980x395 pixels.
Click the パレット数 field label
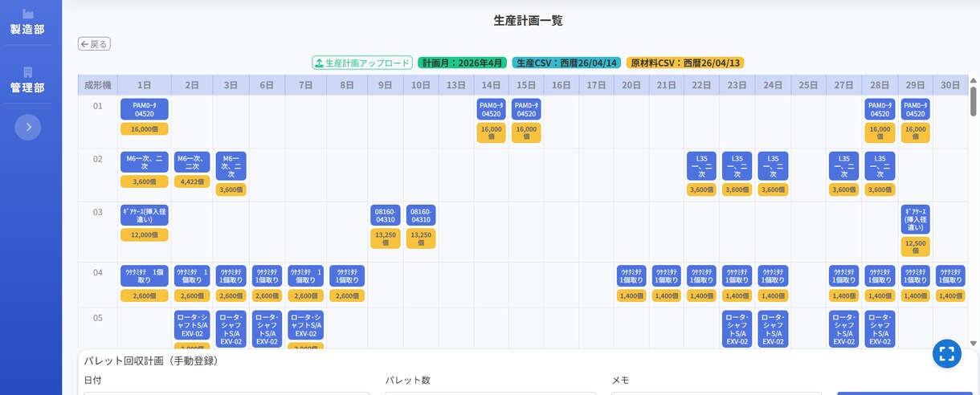(x=407, y=381)
